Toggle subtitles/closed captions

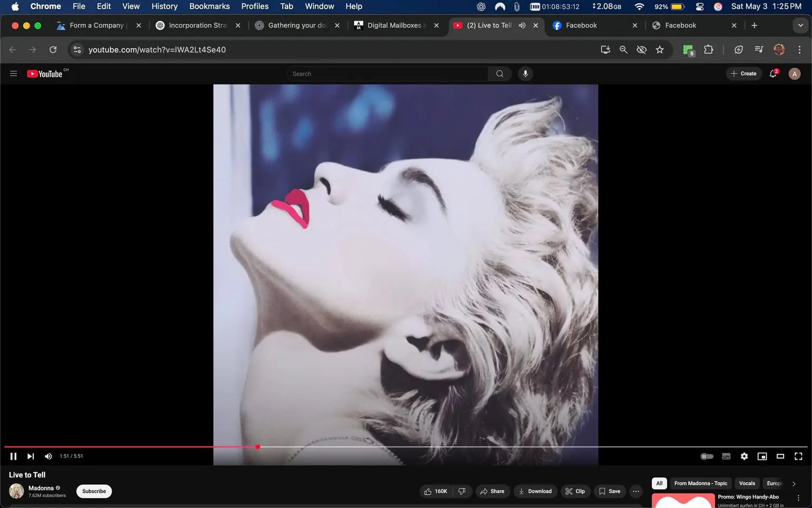tap(726, 456)
